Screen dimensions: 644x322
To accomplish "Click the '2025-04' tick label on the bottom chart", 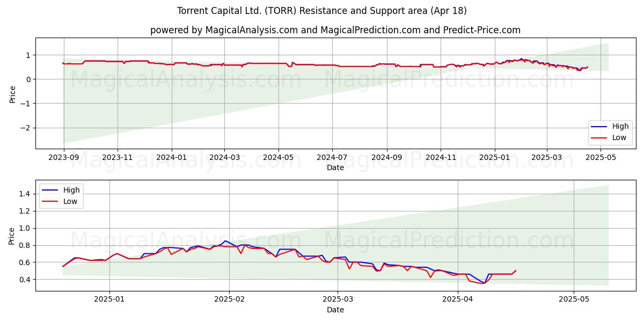I will coord(458,299).
